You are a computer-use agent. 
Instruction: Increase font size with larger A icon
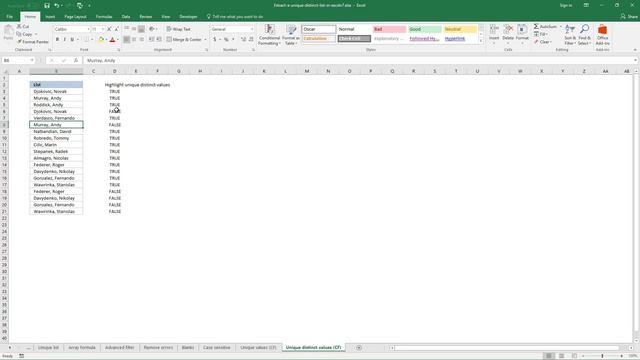[x=109, y=29]
